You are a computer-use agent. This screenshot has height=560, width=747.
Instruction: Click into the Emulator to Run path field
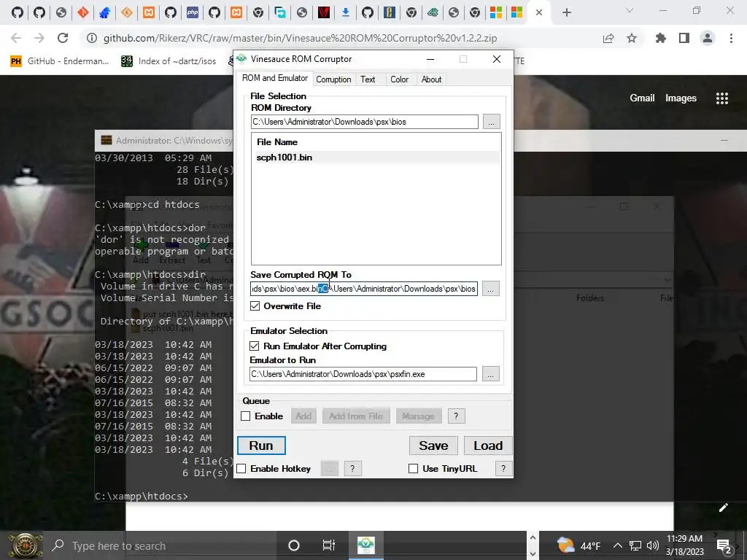point(363,374)
